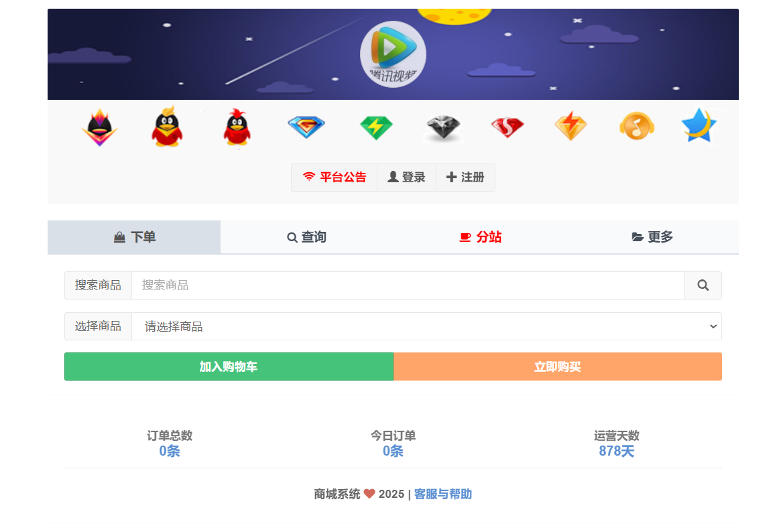This screenshot has width=775, height=532.
Task: Click the red-feathered QQ penguin icon
Action: pos(237,127)
